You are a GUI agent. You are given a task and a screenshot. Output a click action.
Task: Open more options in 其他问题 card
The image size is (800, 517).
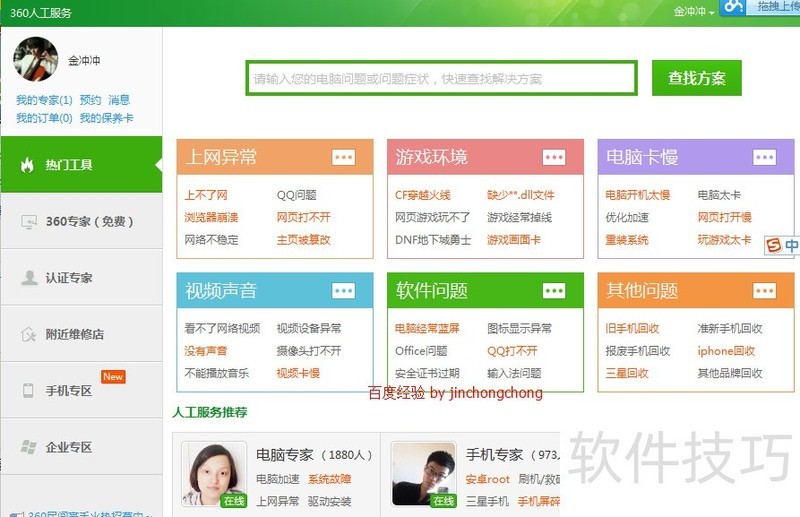click(764, 291)
